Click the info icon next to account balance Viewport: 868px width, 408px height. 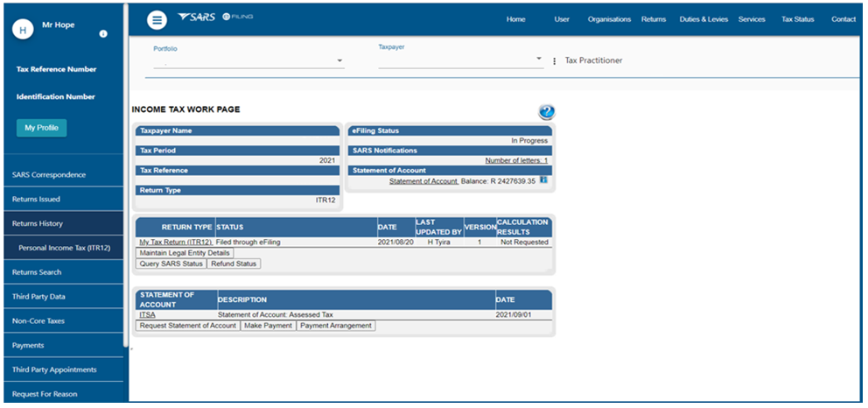click(543, 180)
